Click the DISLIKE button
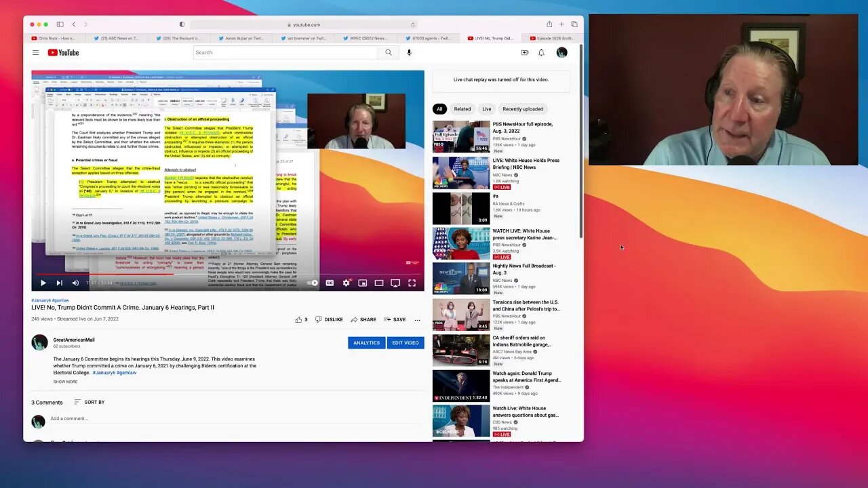 coord(329,319)
